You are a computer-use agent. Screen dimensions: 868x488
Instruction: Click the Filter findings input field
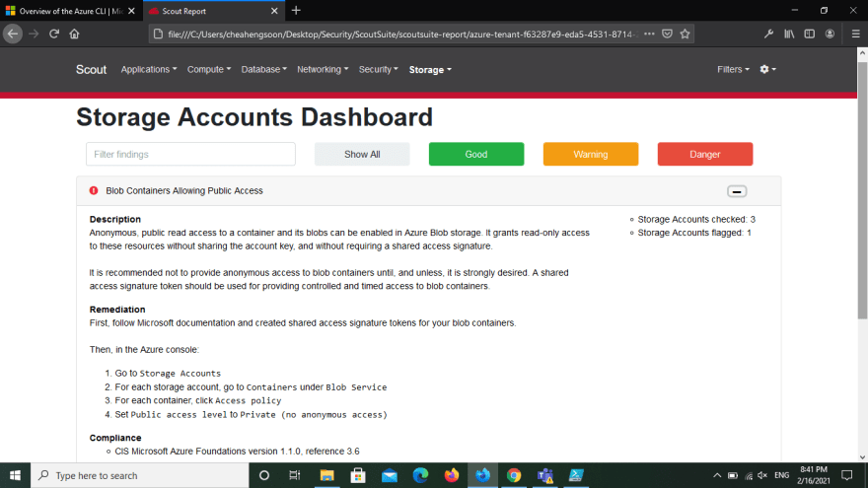[190, 155]
